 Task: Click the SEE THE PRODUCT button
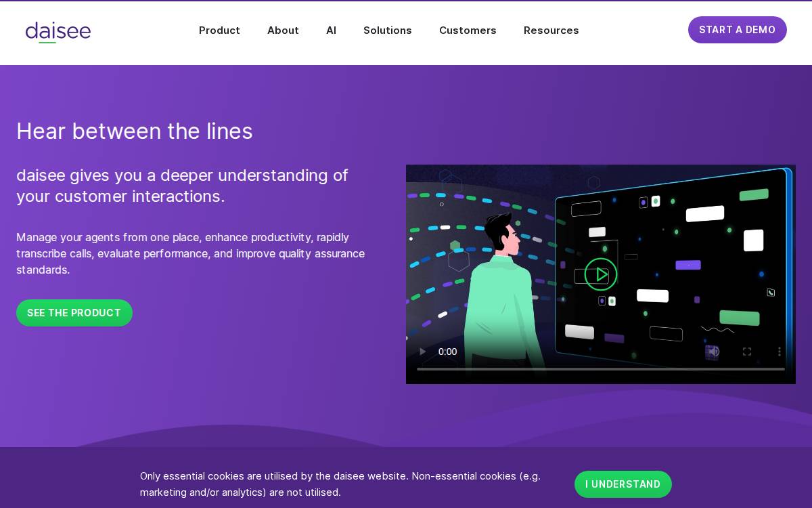pyautogui.click(x=74, y=313)
